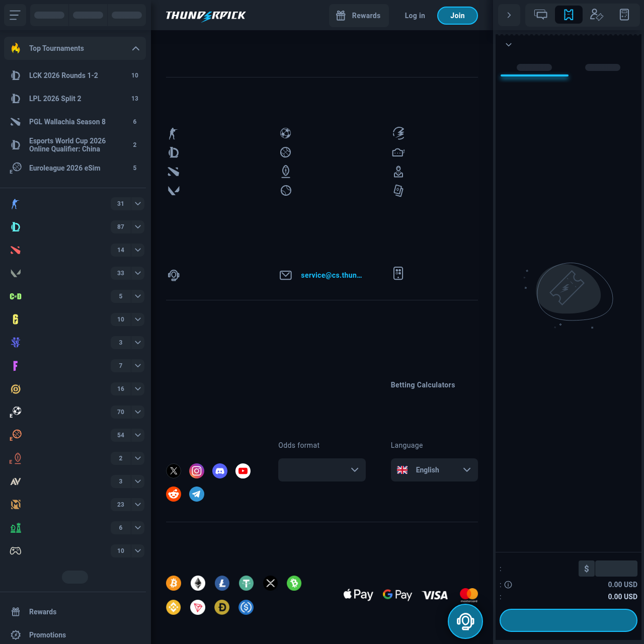644x644 pixels.
Task: Select the League of Legends sidebar icon
Action: tap(15, 227)
